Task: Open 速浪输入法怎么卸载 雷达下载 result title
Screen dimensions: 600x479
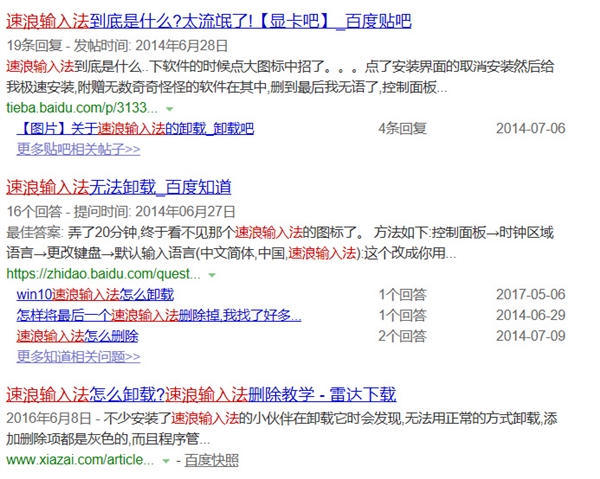Action: [201, 394]
